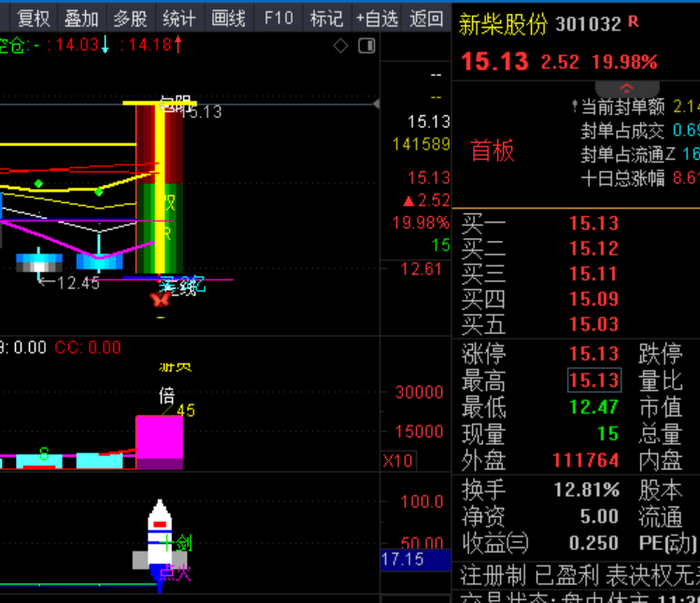700x603 pixels.
Task: Click the 返回 return button
Action: coord(426,19)
